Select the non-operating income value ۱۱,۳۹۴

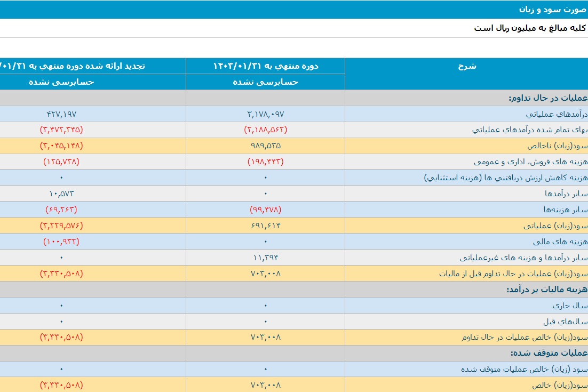pyautogui.click(x=266, y=258)
